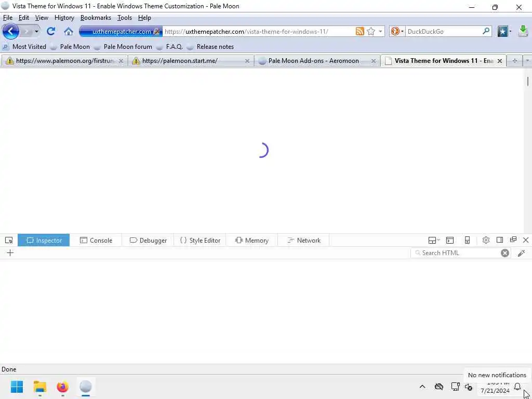Click the search magnifier icon
Viewport: 532px width, 399px height.
tap(486, 31)
